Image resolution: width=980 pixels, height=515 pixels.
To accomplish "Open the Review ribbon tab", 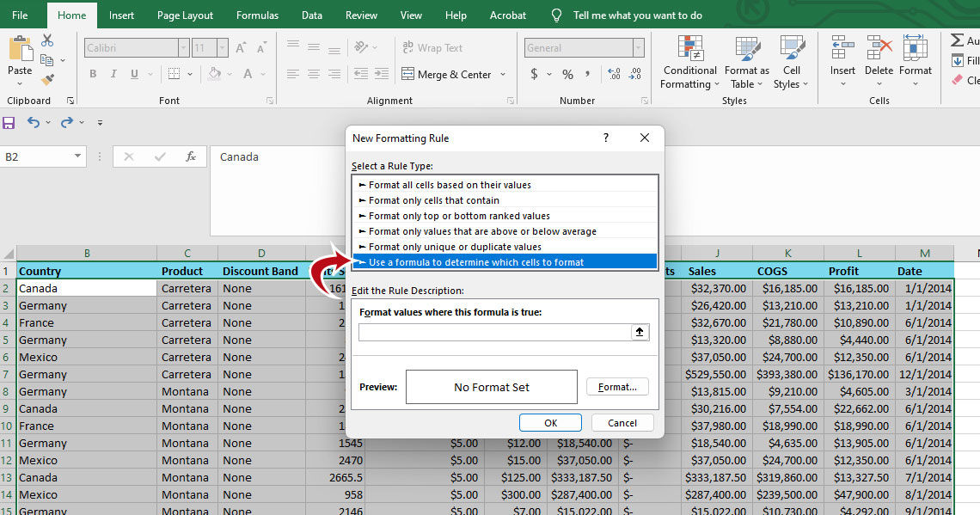I will (361, 15).
